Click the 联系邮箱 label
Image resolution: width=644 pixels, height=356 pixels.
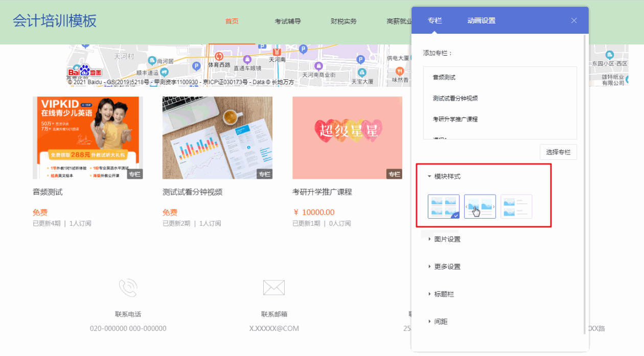[274, 314]
